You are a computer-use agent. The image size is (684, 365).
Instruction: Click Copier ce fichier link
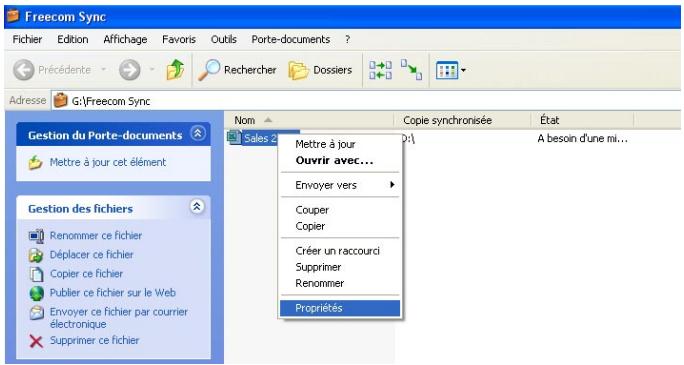[x=86, y=274]
